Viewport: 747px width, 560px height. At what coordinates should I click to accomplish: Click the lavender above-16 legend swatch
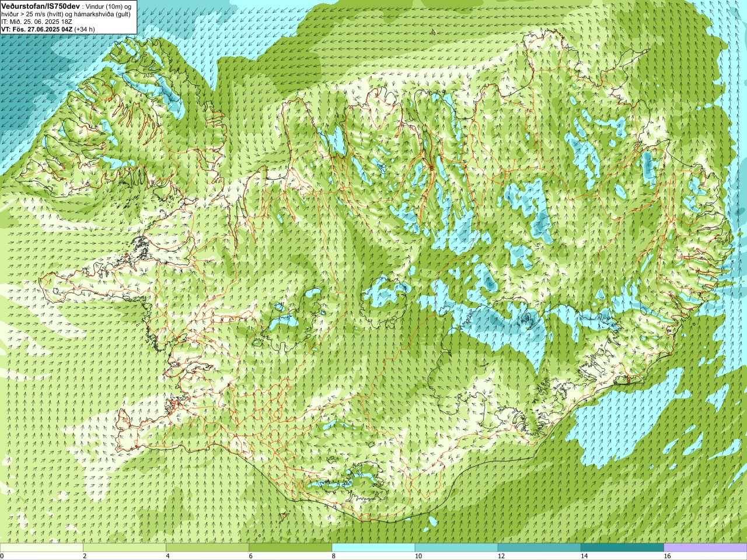pos(706,548)
